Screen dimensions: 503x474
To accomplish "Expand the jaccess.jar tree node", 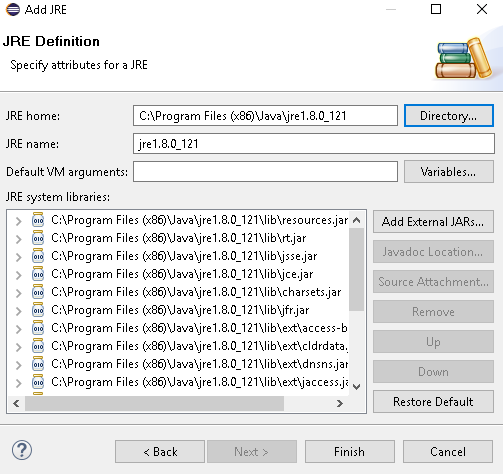I will 19,383.
